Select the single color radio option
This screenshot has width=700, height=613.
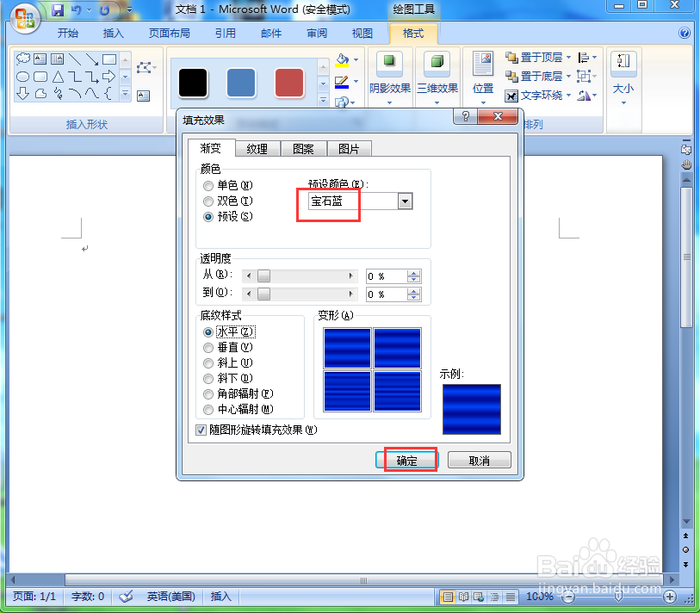(208, 185)
